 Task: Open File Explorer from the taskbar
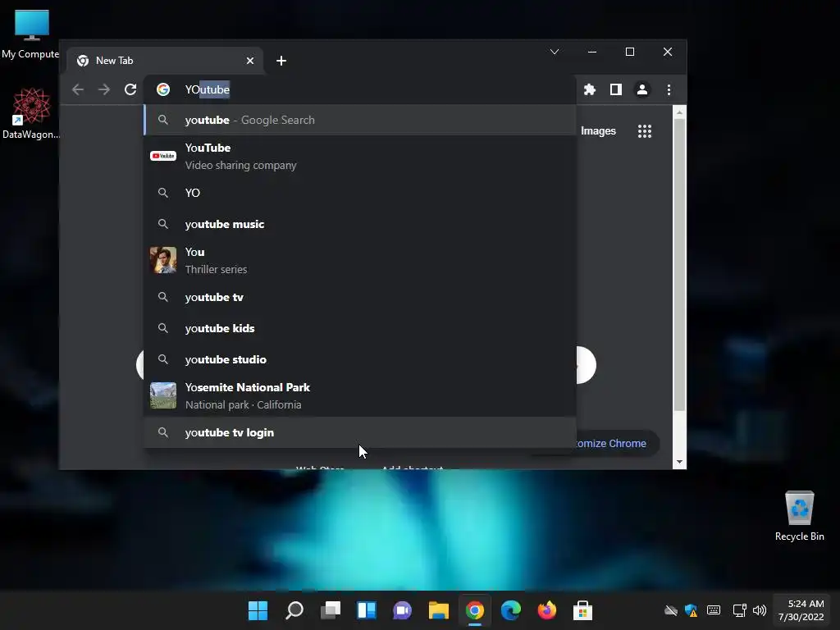439,610
